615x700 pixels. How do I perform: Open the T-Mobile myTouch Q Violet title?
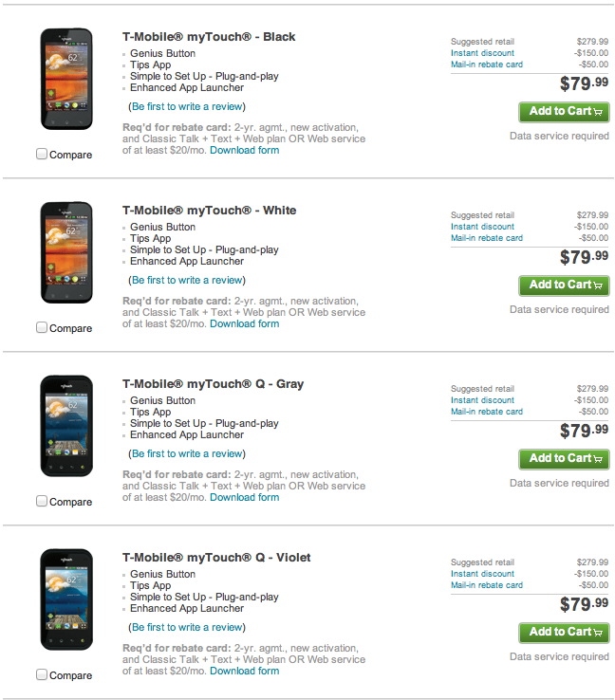pyautogui.click(x=216, y=558)
